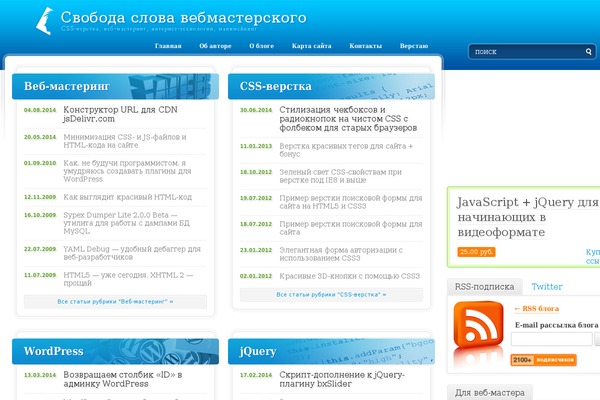Click the orange RSS feed icon
The width and height of the screenshot is (600, 400).
pos(478,325)
